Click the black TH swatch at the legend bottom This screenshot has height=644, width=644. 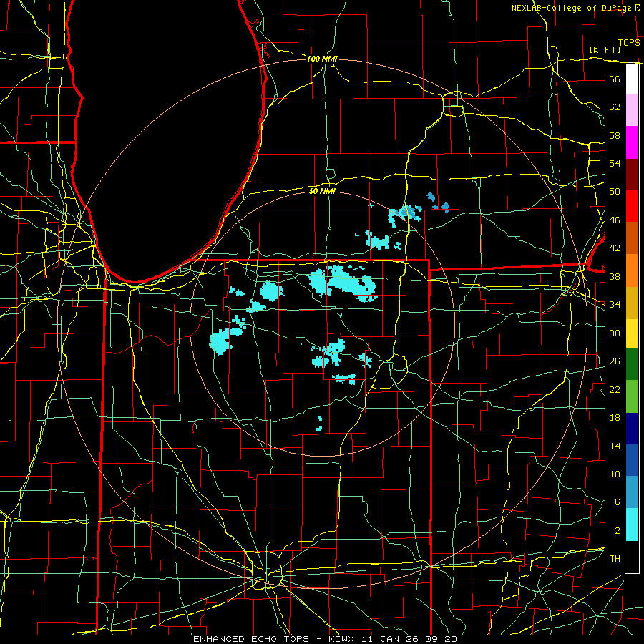pos(632,557)
